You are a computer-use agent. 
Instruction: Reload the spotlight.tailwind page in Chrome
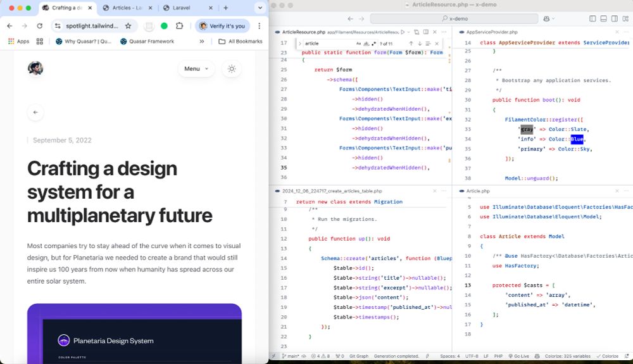point(39,26)
